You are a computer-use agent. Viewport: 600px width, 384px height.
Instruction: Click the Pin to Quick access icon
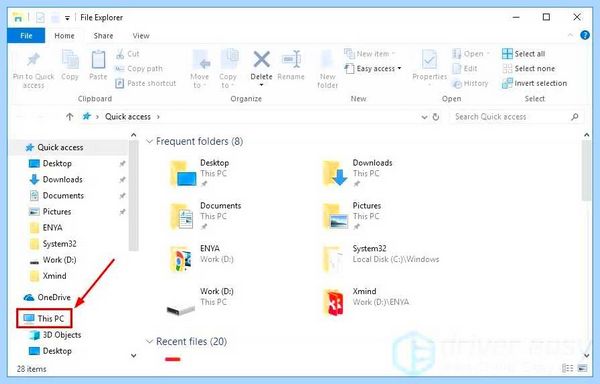(x=33, y=60)
